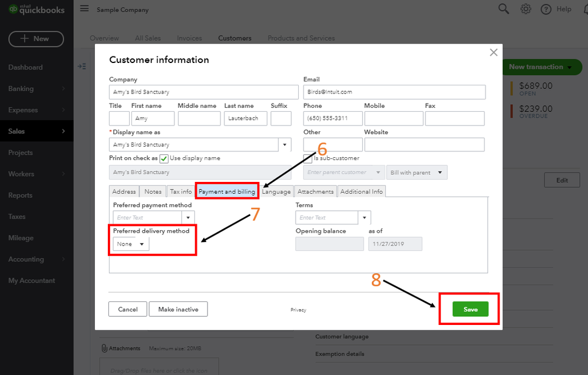Open Bill with parent dropdown
The width and height of the screenshot is (588, 375).
click(417, 172)
